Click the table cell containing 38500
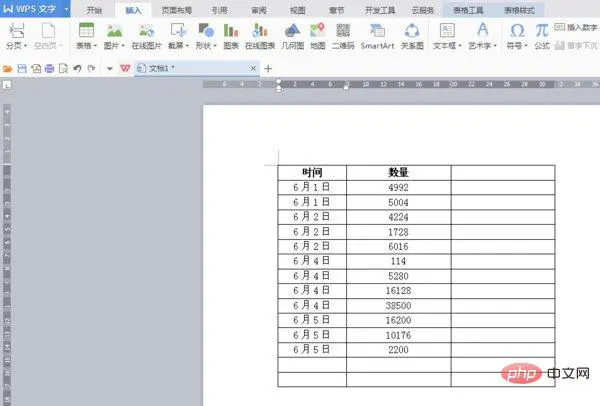The image size is (600, 406). 398,305
